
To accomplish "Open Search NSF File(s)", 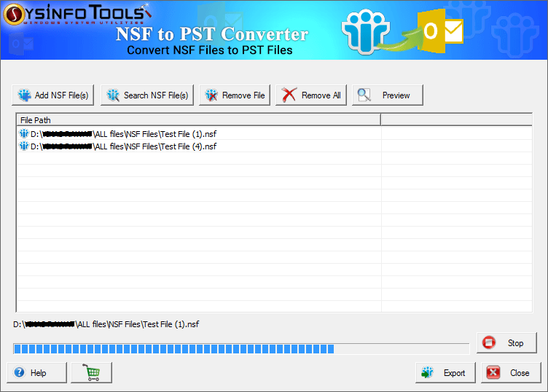I will (147, 95).
